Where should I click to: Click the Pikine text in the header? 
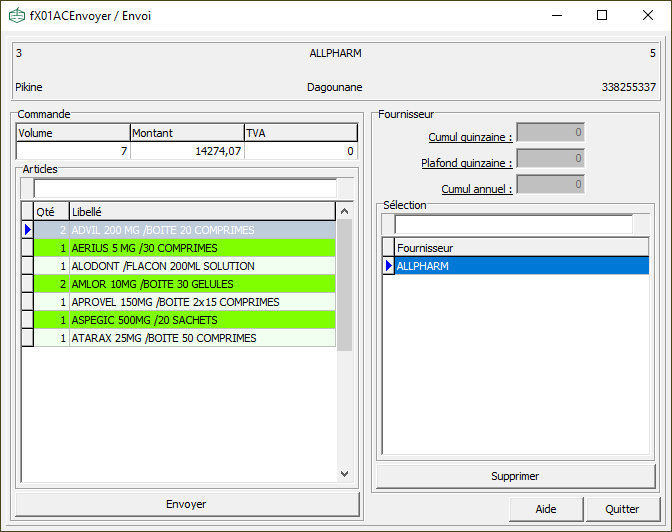point(29,87)
